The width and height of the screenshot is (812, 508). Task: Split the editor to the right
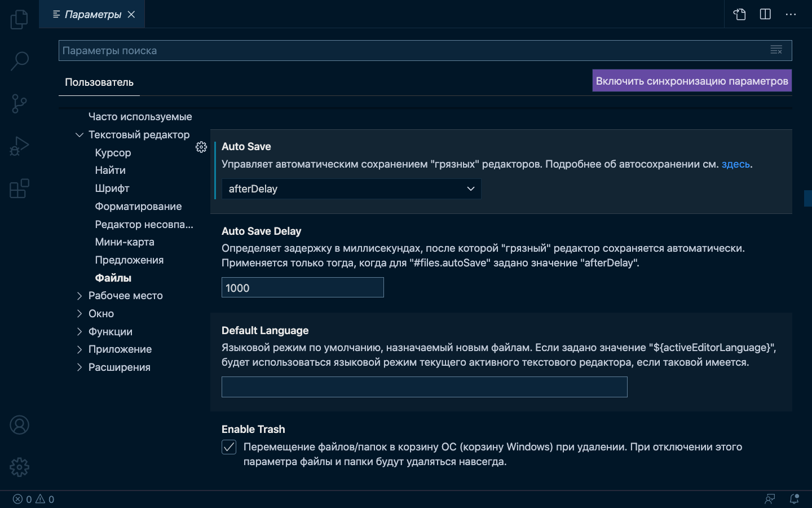coord(765,14)
